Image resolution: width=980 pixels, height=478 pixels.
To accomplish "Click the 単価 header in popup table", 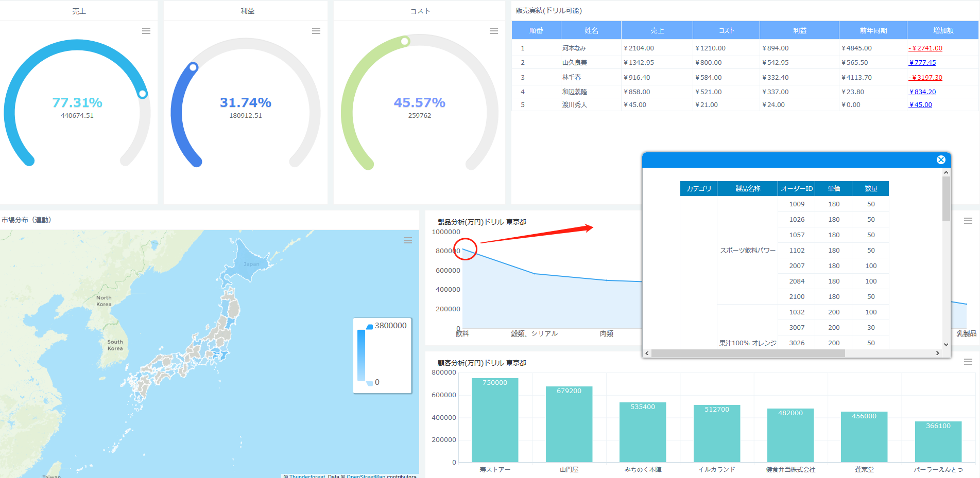I will pos(834,189).
